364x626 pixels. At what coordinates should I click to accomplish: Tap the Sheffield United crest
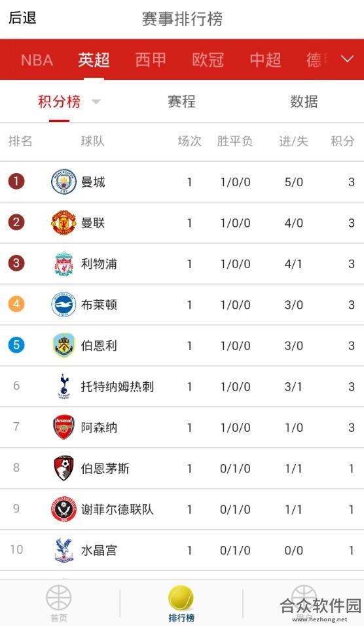pos(64,509)
